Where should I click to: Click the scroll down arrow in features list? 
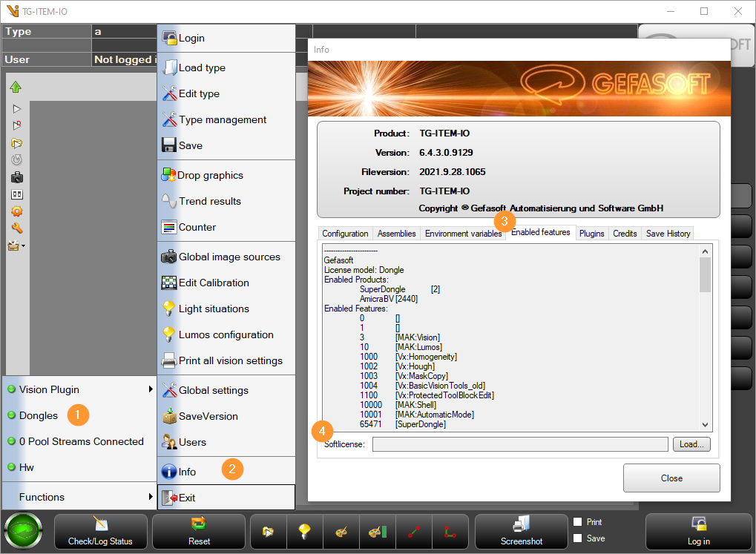click(705, 425)
